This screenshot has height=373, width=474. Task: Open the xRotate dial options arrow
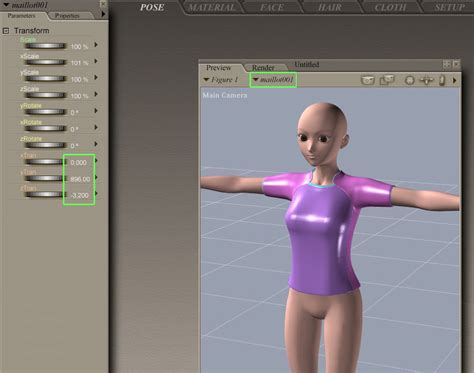click(96, 127)
